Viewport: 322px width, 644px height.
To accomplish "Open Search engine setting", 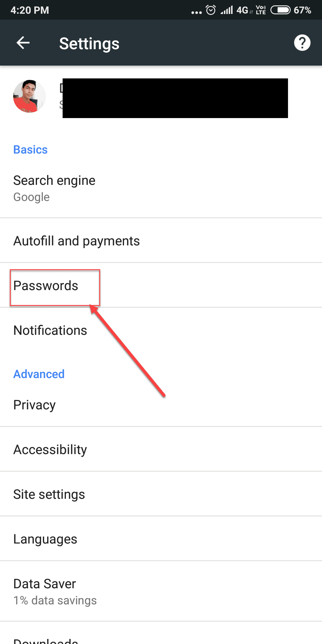I will pos(54,188).
